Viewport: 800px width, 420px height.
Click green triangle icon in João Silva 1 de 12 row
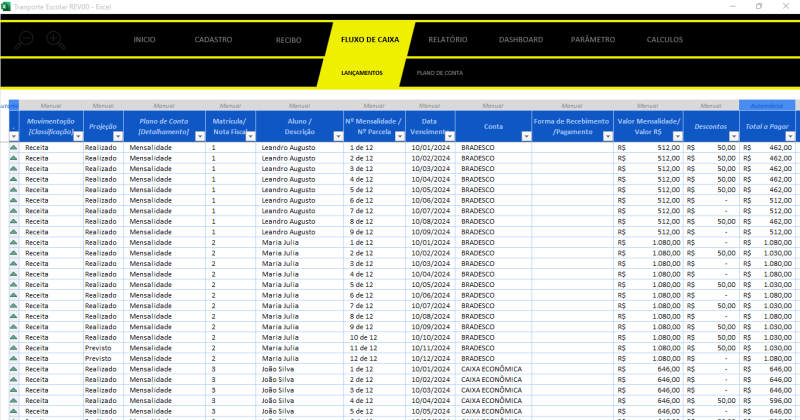(x=14, y=370)
